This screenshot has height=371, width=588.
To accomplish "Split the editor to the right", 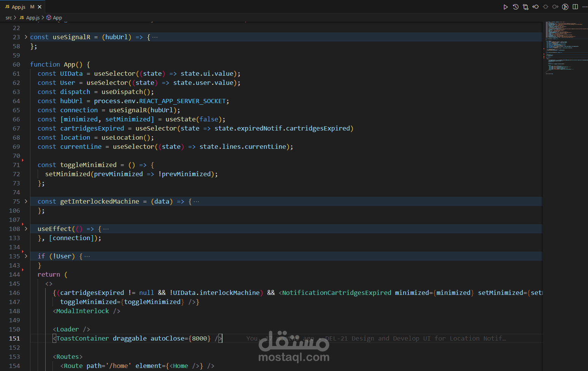I will (x=575, y=7).
